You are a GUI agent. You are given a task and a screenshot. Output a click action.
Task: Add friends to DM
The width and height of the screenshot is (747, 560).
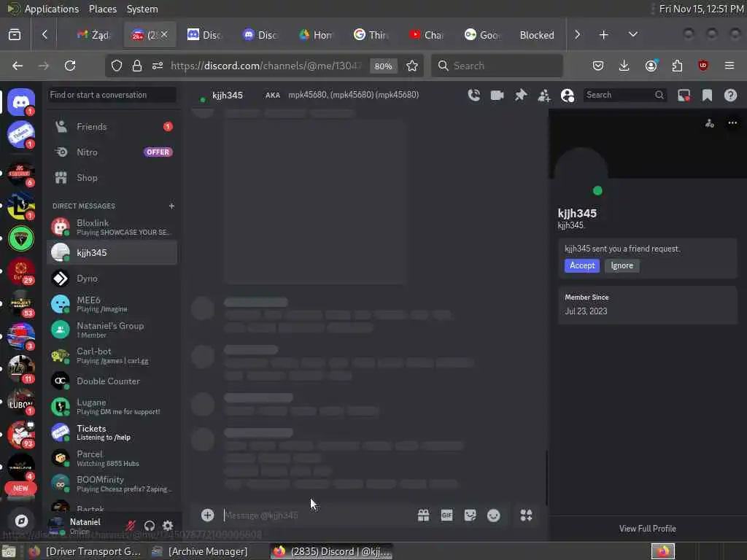pyautogui.click(x=544, y=96)
